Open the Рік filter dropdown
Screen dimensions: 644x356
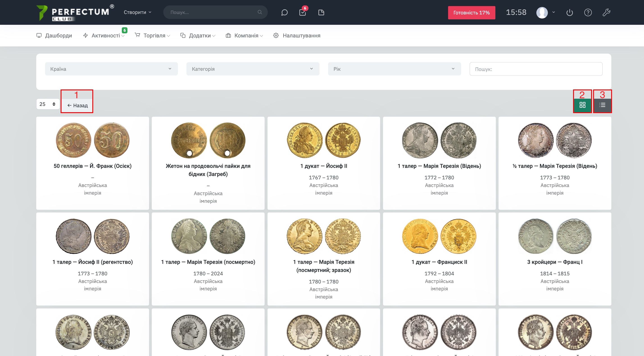point(394,69)
